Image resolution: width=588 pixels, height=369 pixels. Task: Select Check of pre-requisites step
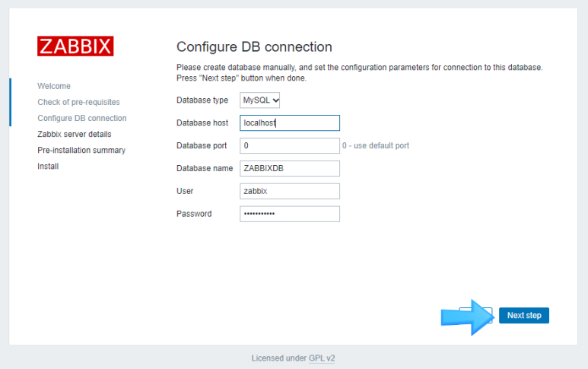click(79, 102)
